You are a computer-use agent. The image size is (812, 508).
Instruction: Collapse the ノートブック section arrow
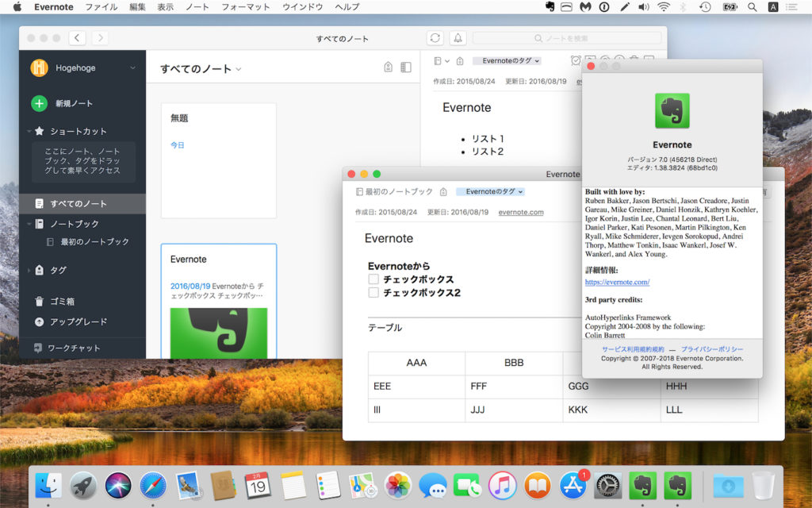pos(29,224)
